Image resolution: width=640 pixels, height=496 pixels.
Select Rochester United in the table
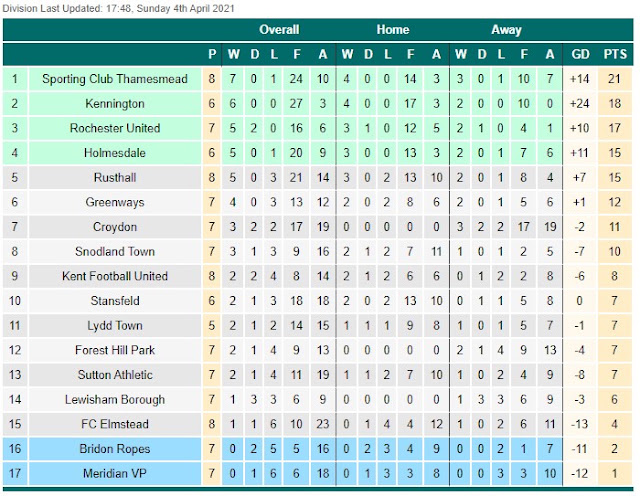115,128
